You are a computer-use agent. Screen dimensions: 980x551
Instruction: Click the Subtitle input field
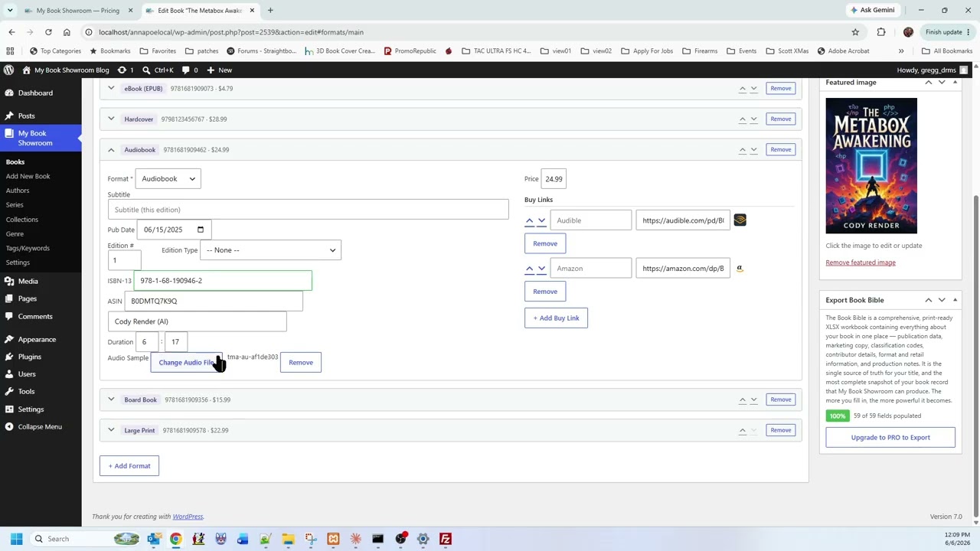tap(308, 210)
